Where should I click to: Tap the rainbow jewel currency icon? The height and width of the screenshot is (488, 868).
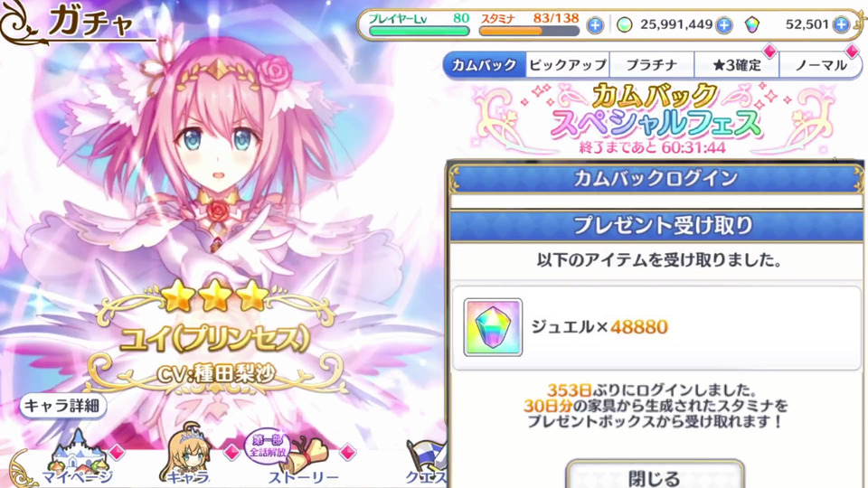751,25
